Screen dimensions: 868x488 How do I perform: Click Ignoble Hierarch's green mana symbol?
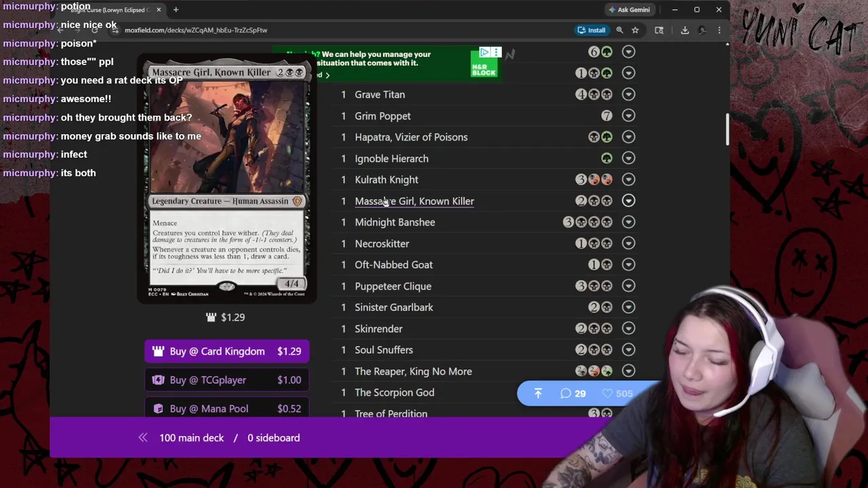pos(607,158)
